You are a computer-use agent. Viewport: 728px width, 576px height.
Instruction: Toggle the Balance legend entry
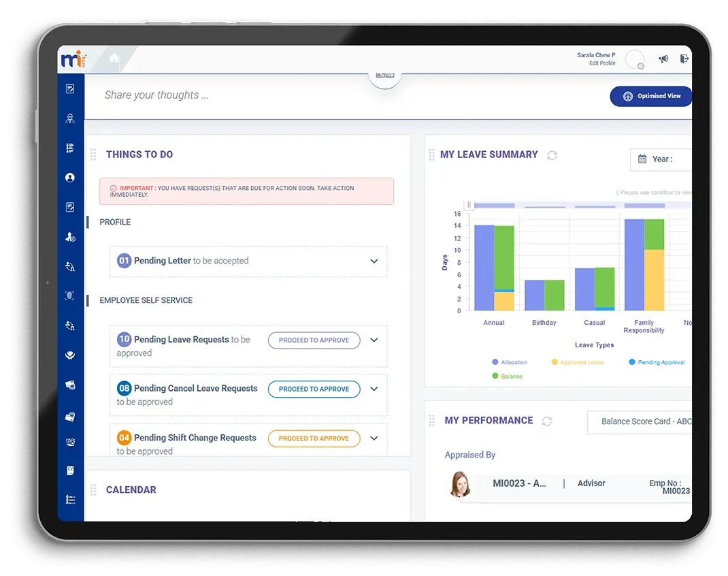coord(507,375)
